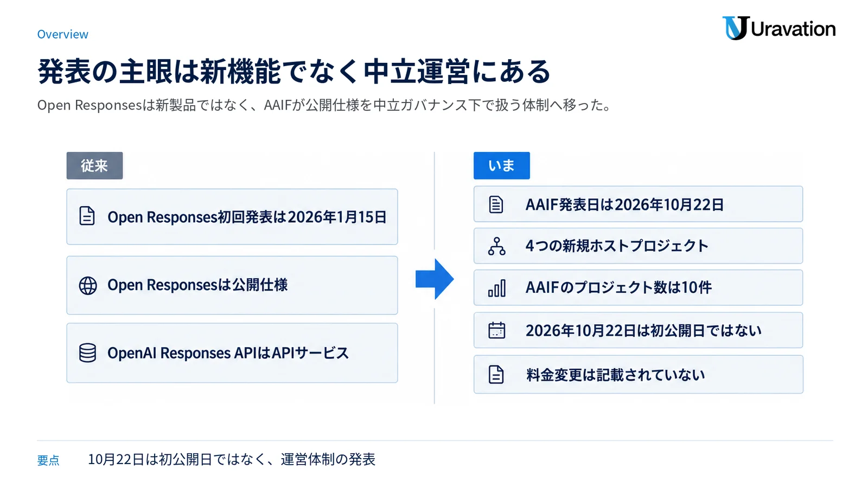Click text 10月22日は初公開日ではなく、運営体制の発表
Viewport: 868px width, 488px height.
(x=232, y=459)
